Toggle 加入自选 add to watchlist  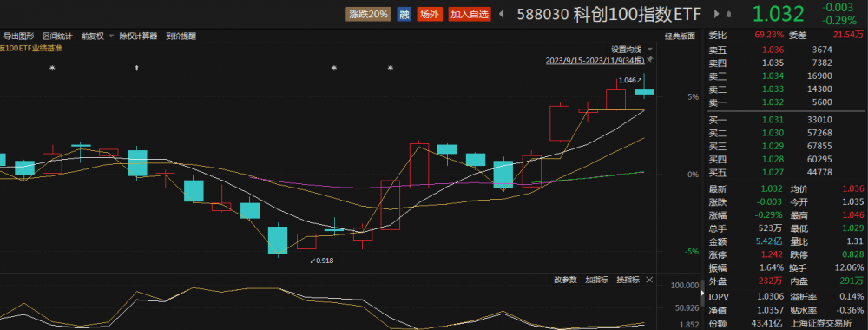click(470, 15)
